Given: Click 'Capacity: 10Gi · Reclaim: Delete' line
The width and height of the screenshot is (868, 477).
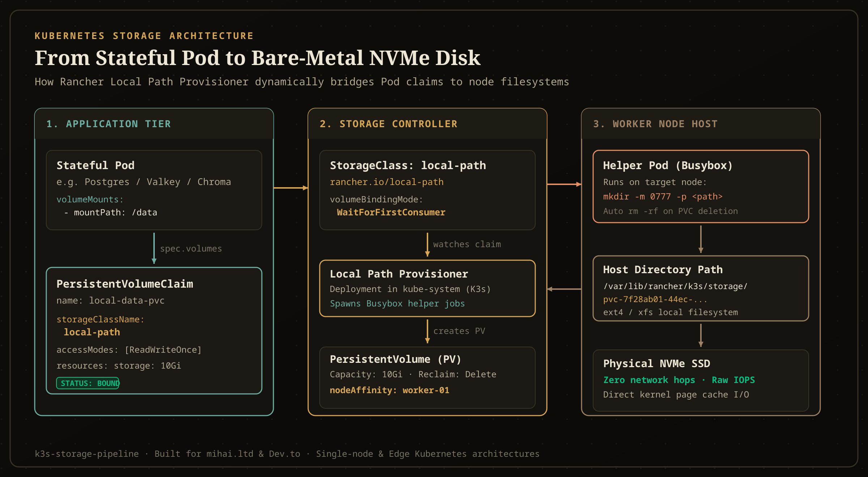Looking at the screenshot, I should pyautogui.click(x=413, y=374).
